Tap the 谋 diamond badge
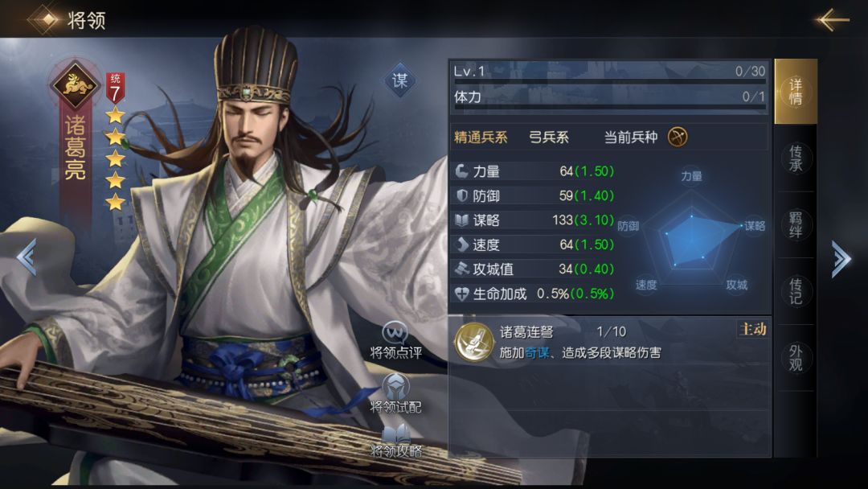Screen dimensions: 868x489 point(399,81)
